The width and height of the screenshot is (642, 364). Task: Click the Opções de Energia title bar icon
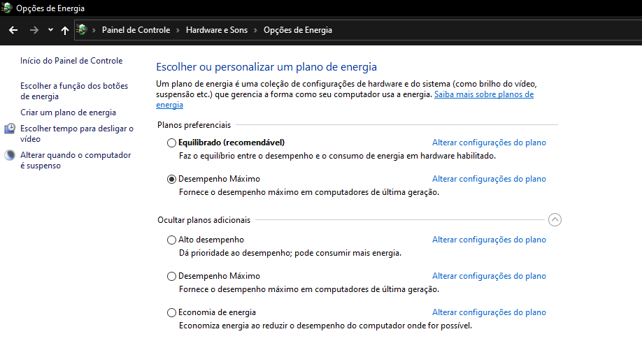pos(7,8)
